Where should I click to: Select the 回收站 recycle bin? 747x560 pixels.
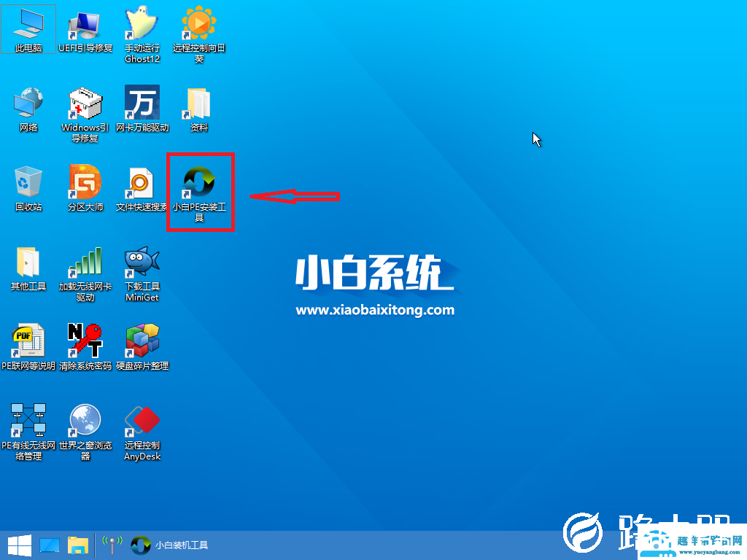pos(28,189)
